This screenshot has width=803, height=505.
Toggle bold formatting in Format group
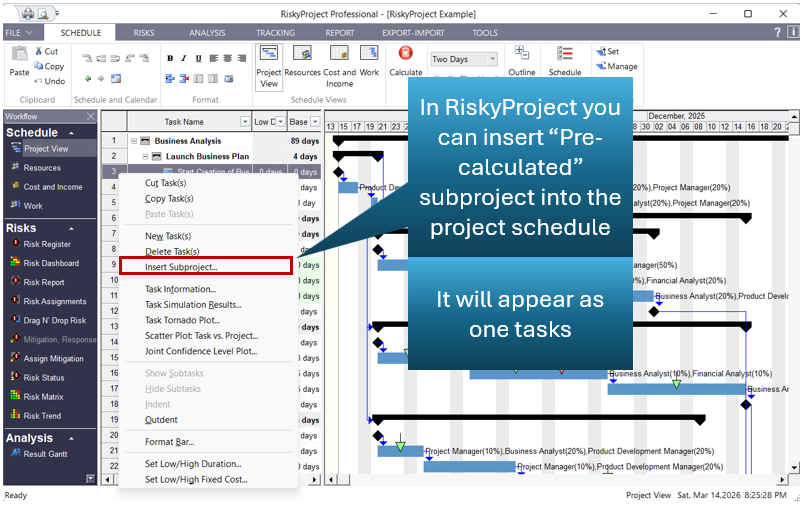click(170, 58)
